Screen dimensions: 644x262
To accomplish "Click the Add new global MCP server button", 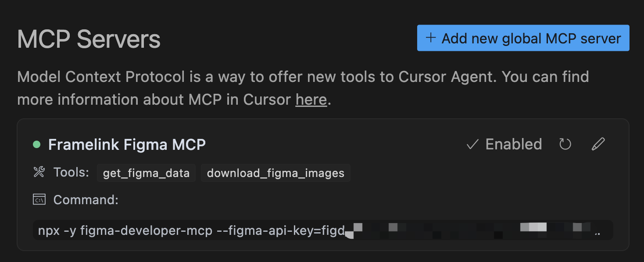I will click(523, 38).
